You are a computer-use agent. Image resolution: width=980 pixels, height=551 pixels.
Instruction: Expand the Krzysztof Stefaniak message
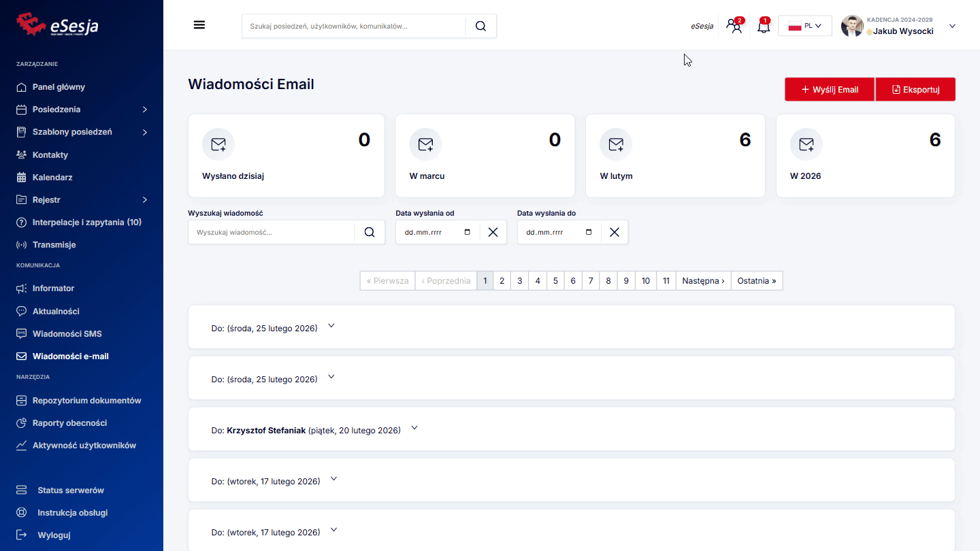click(x=414, y=429)
